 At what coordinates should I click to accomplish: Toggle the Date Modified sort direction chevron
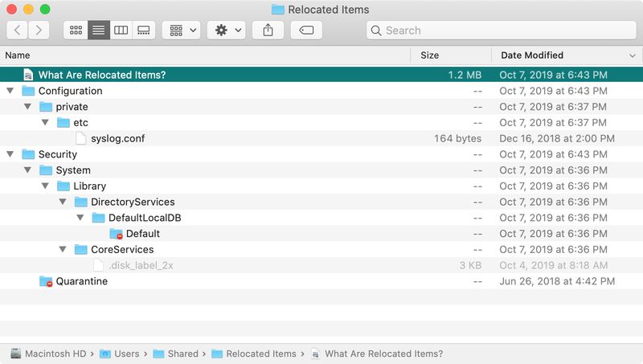point(632,55)
